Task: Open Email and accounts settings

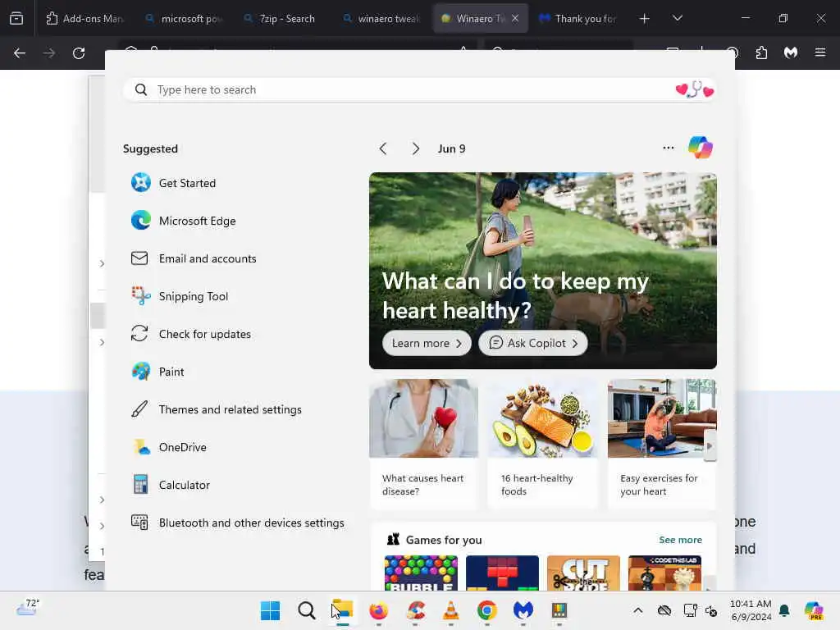Action: coord(194,258)
